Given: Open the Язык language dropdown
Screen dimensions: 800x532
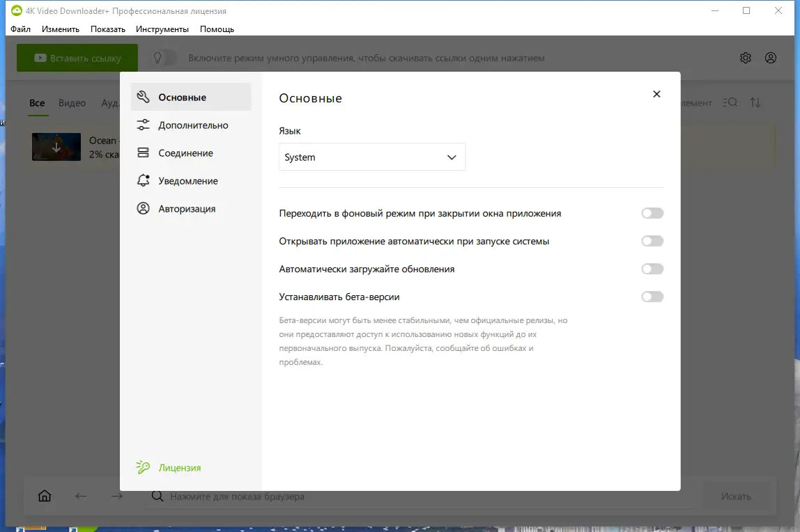Looking at the screenshot, I should (372, 157).
